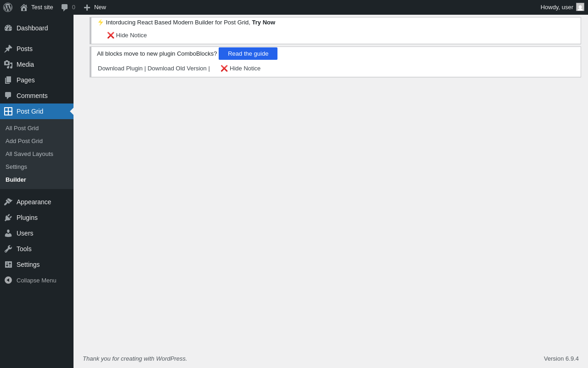Hide the React Builder notice
Viewport: 588px width, 368px height.
(127, 35)
